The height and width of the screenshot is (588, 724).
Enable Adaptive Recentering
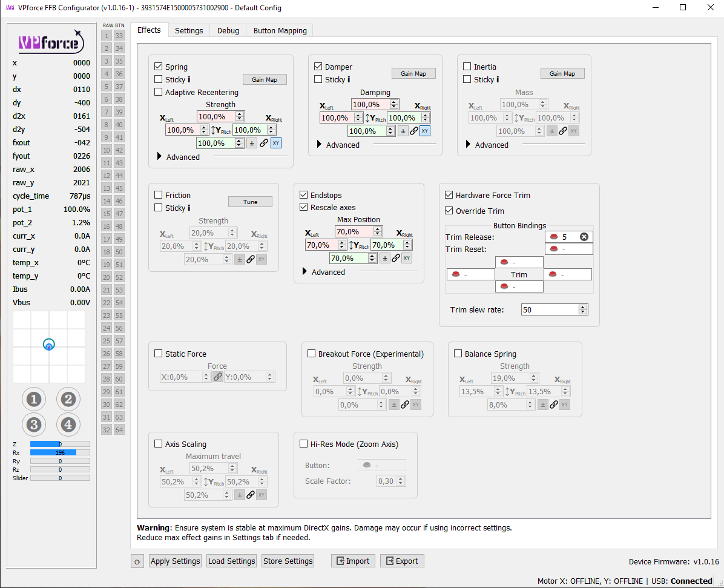point(159,92)
